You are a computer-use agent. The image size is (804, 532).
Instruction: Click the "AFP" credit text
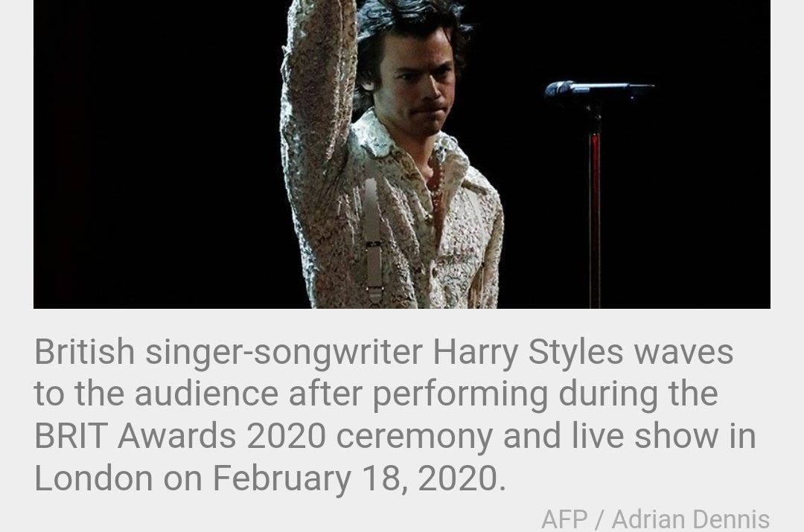pyautogui.click(x=564, y=519)
